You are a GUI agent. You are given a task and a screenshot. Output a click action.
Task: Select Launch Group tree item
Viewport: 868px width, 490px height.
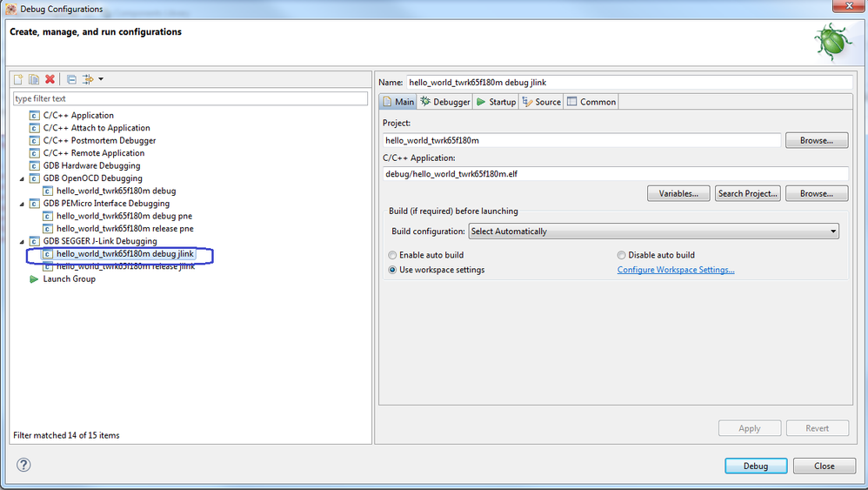click(70, 279)
